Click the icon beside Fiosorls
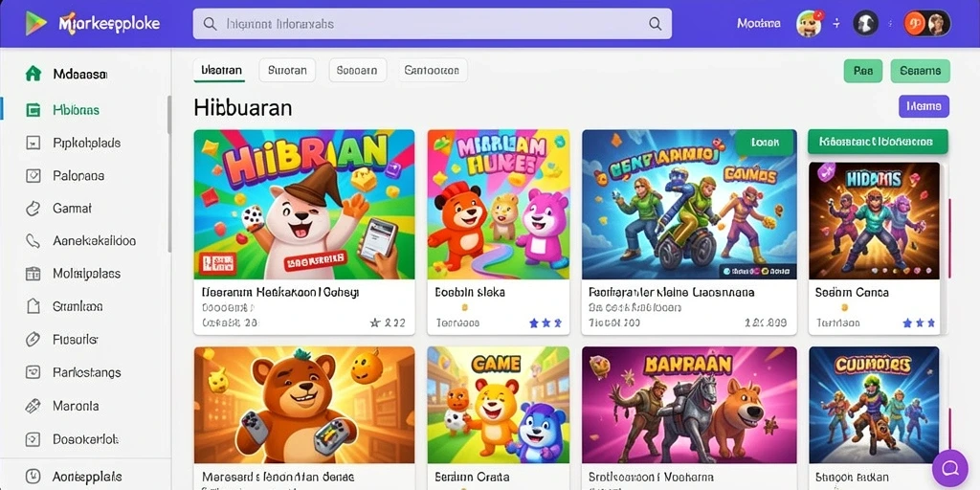 33,340
